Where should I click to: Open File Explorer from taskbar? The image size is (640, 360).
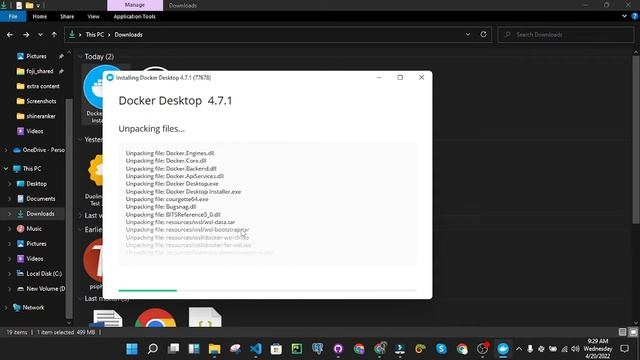[214, 349]
